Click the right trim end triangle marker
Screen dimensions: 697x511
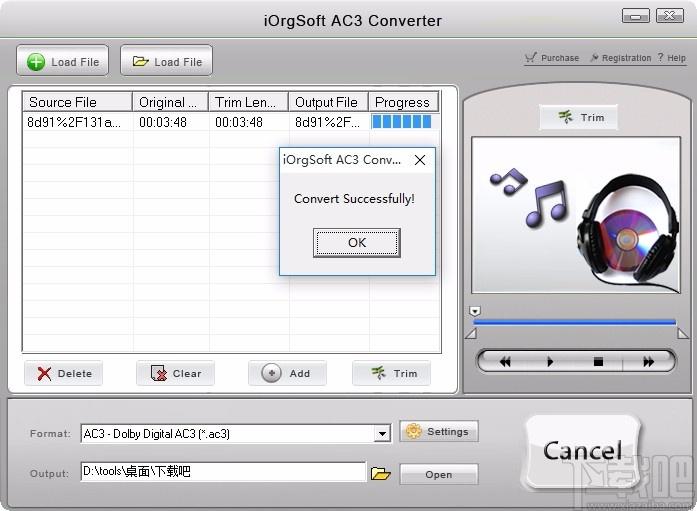pyautogui.click(x=683, y=333)
